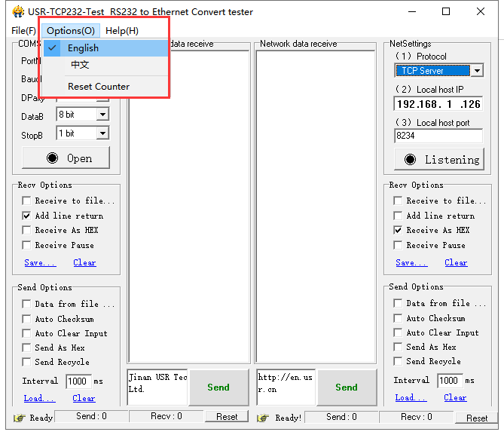Click the Open serial port button

(x=66, y=158)
